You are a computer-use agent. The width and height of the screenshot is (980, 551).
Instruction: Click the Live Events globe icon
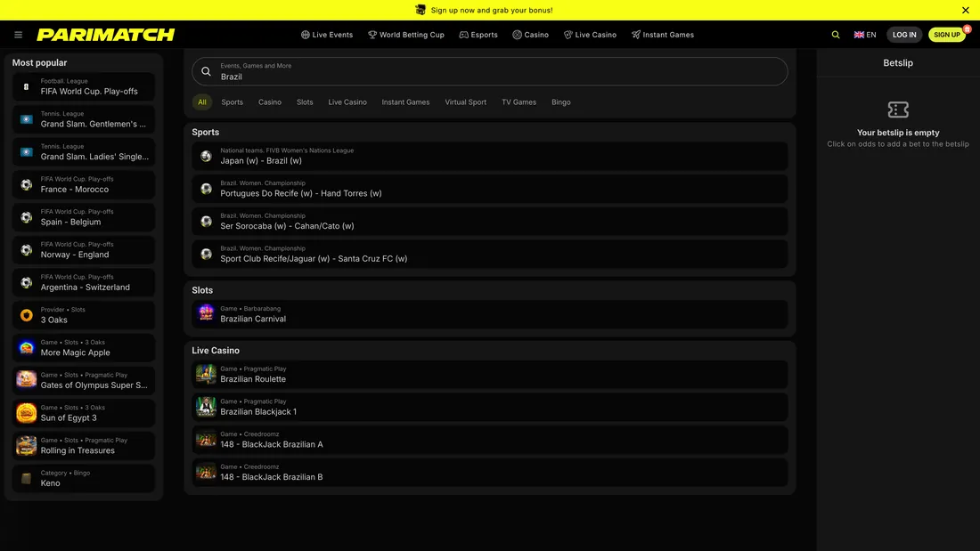point(305,35)
